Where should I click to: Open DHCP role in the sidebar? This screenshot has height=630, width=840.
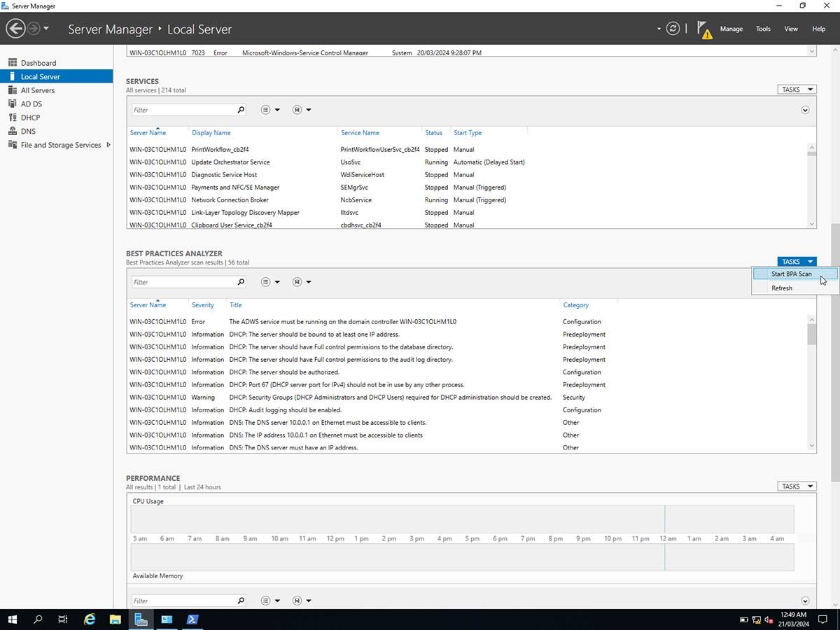click(30, 118)
